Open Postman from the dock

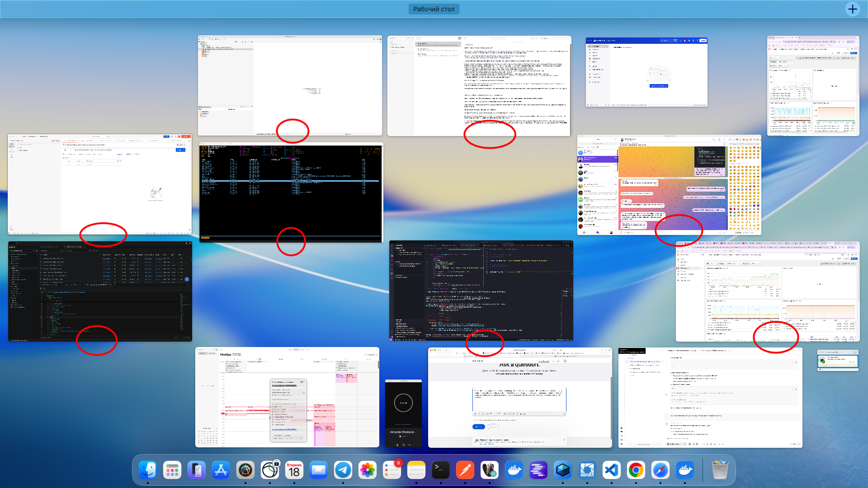pyautogui.click(x=465, y=470)
